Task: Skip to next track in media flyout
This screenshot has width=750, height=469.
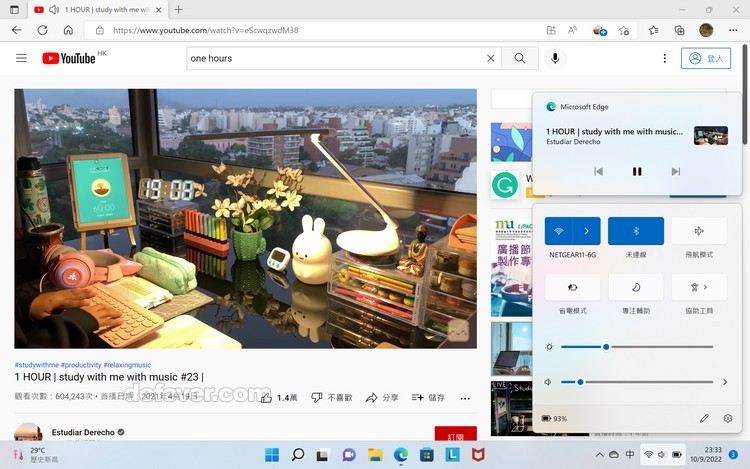Action: [675, 171]
